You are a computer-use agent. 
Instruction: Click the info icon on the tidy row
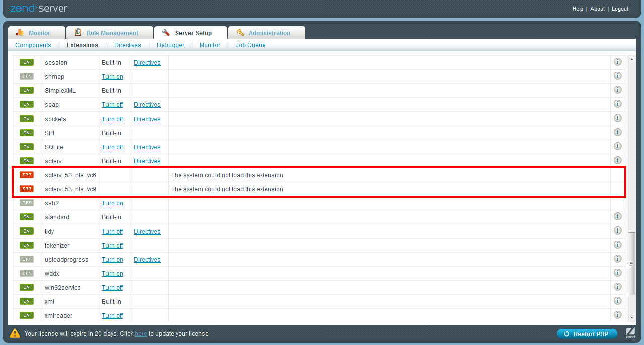click(617, 231)
